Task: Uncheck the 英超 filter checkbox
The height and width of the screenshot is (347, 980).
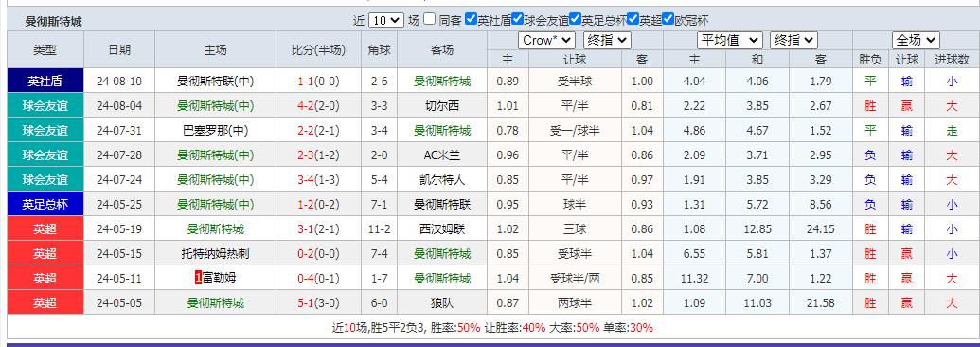Action: click(x=633, y=19)
